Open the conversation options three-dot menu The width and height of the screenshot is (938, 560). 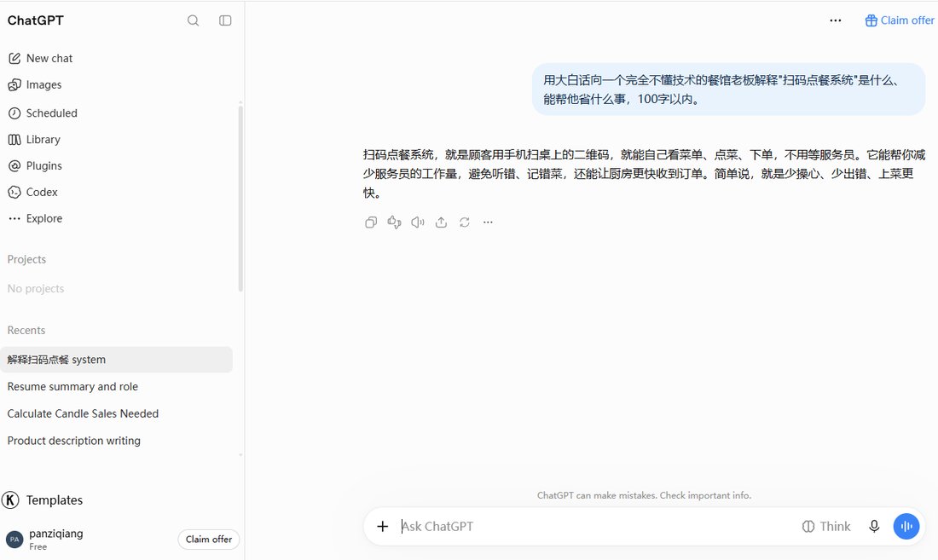pyautogui.click(x=835, y=20)
